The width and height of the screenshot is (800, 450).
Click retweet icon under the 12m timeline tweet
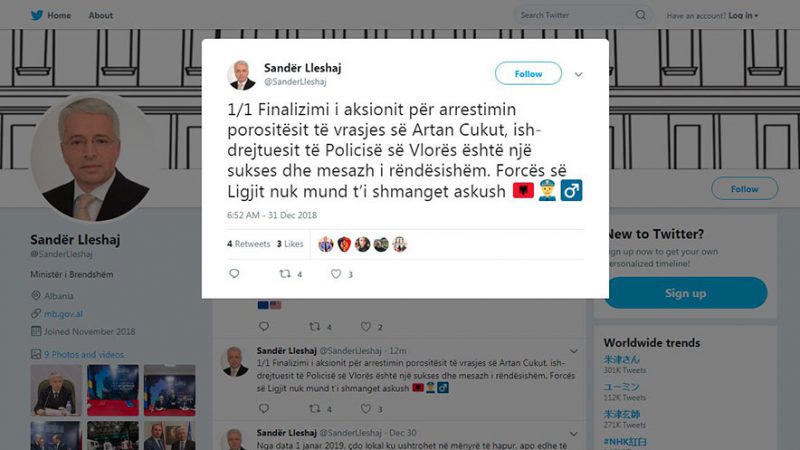pos(315,408)
